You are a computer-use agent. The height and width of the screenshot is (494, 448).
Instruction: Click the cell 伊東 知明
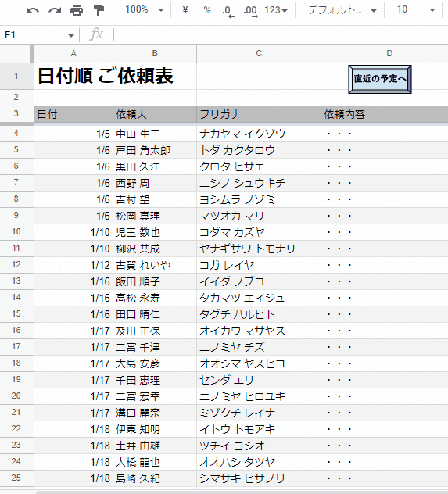coord(155,429)
